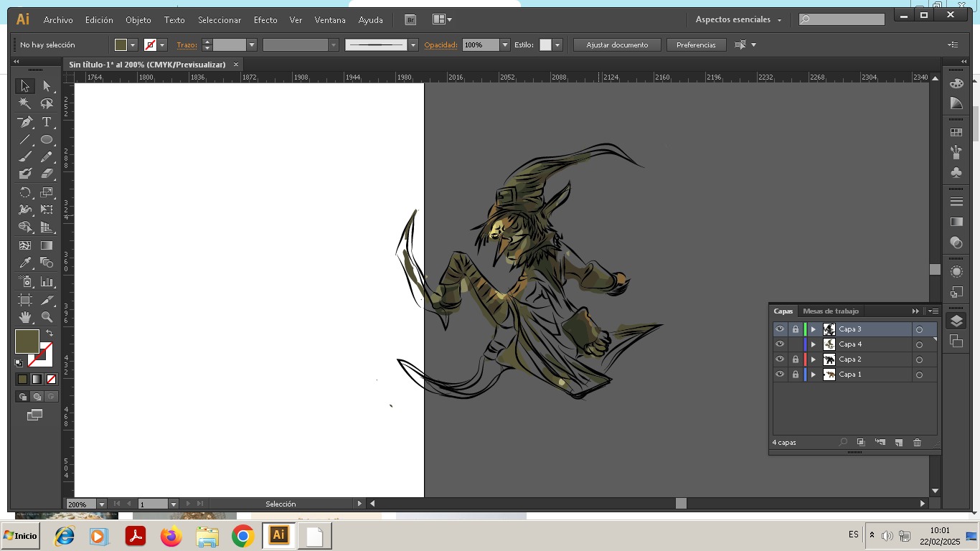Image resolution: width=980 pixels, height=551 pixels.
Task: Select the Type (T) tool
Action: (x=47, y=122)
